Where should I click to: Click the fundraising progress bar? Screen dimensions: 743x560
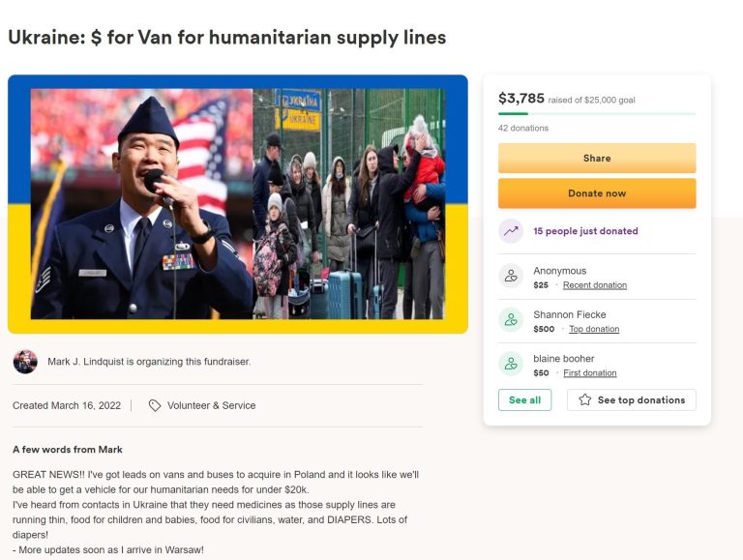597,114
